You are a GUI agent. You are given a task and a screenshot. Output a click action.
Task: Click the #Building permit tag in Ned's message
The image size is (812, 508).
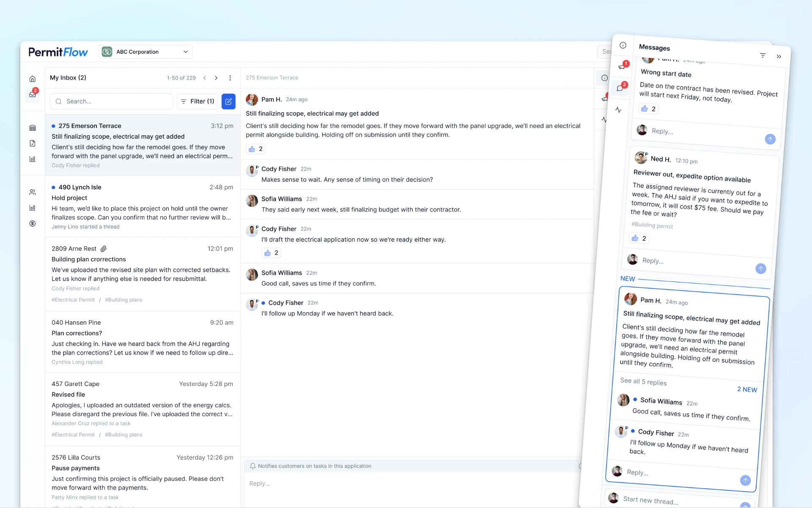652,225
